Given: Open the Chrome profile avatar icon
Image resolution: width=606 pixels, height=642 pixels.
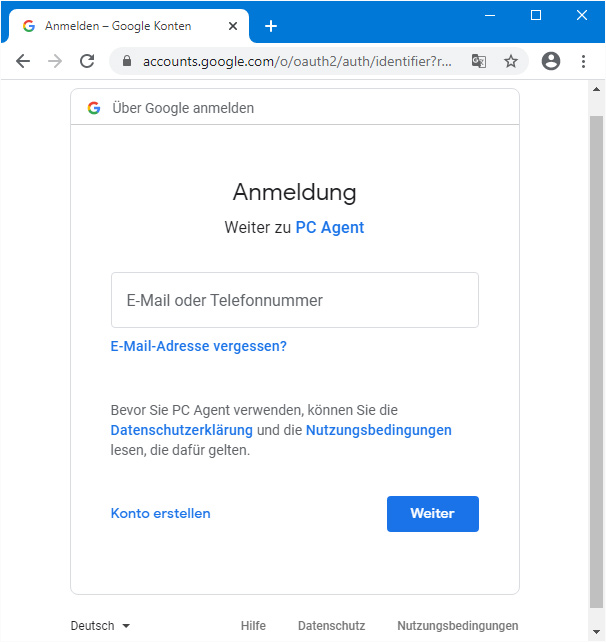Looking at the screenshot, I should (551, 61).
